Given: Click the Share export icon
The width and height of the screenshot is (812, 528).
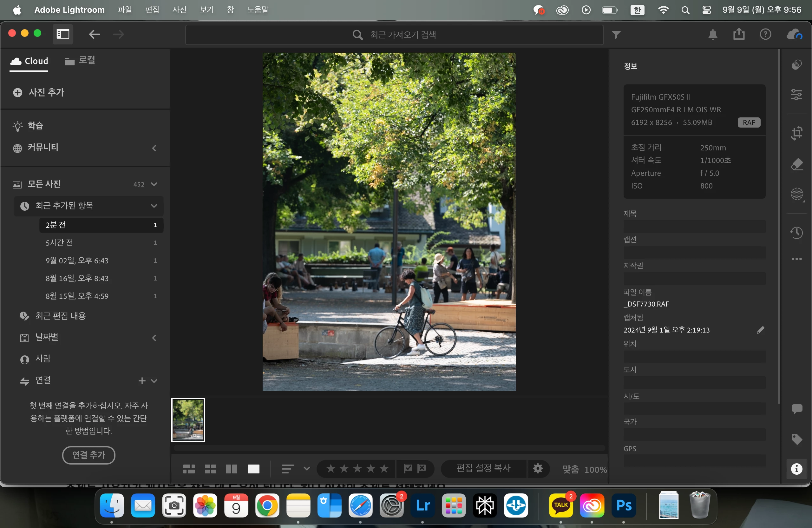Looking at the screenshot, I should (x=739, y=34).
